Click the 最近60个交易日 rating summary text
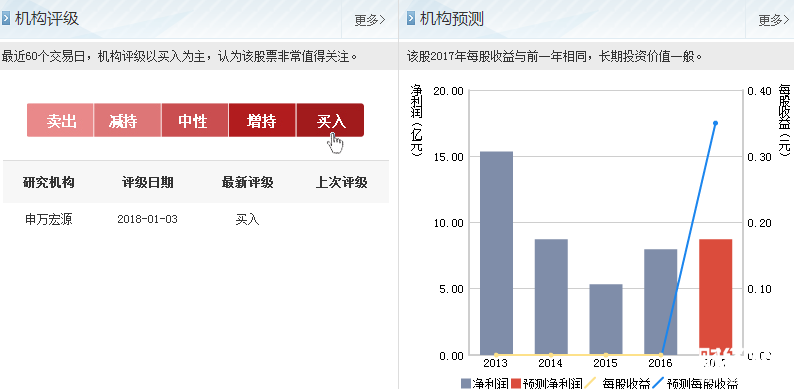794x389 pixels. point(180,56)
